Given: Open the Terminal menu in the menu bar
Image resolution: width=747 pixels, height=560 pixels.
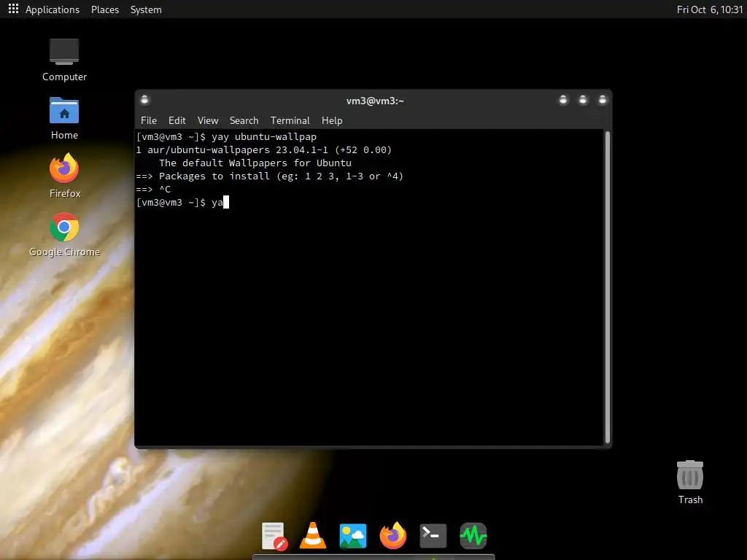Looking at the screenshot, I should (290, 120).
